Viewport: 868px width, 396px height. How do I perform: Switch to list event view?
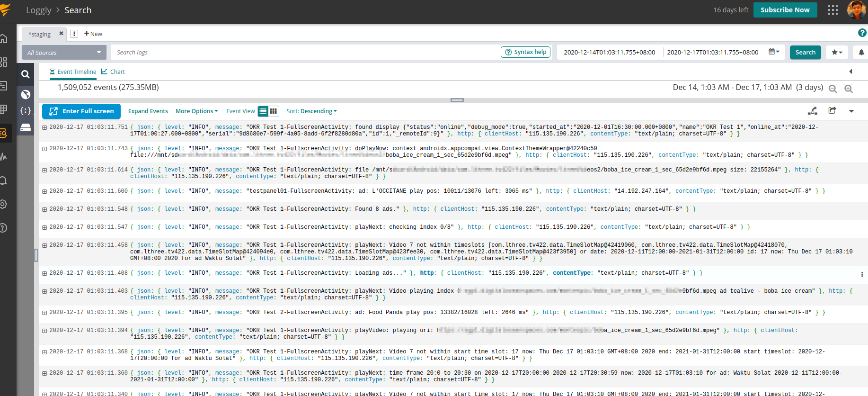[x=263, y=111]
